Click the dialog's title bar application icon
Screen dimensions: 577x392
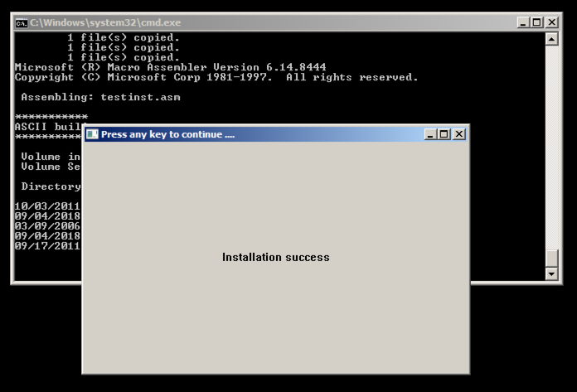[92, 134]
